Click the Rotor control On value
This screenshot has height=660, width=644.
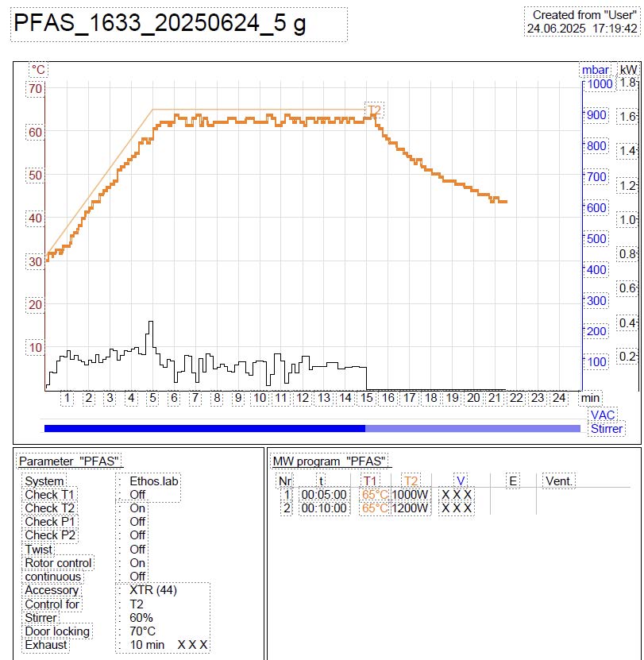tap(137, 563)
